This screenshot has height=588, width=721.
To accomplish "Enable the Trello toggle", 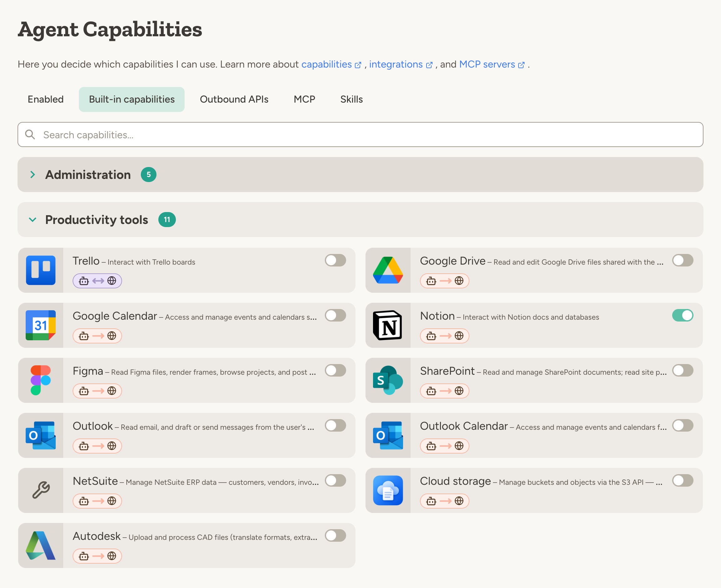I will 335,261.
